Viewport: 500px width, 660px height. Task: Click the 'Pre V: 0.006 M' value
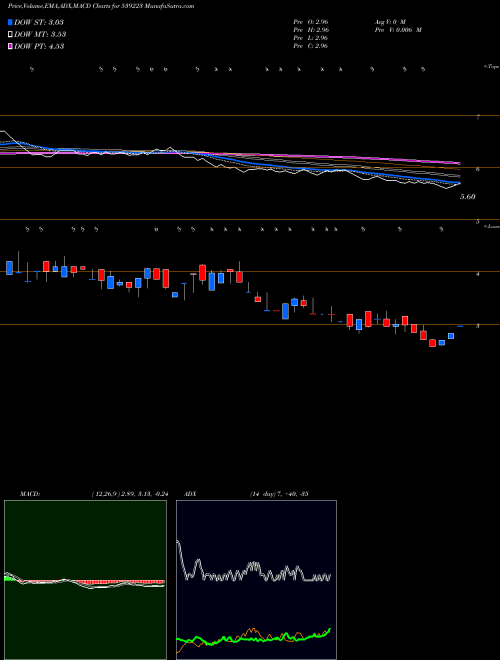tap(398, 30)
